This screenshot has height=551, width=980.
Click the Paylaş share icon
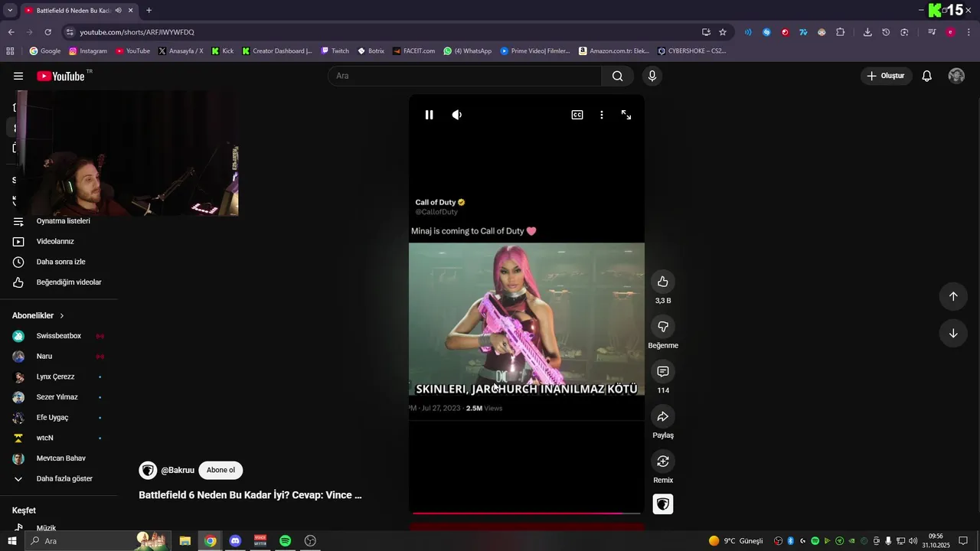click(x=663, y=416)
